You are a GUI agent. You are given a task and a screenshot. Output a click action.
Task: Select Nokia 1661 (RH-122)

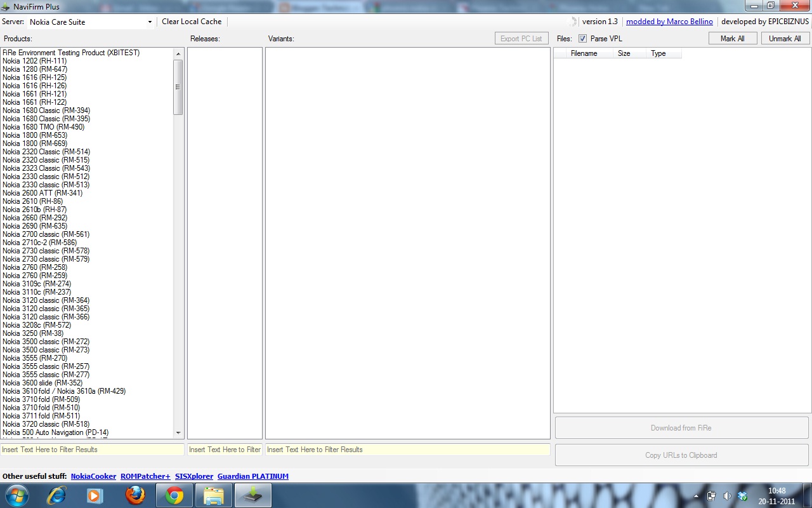pos(34,102)
